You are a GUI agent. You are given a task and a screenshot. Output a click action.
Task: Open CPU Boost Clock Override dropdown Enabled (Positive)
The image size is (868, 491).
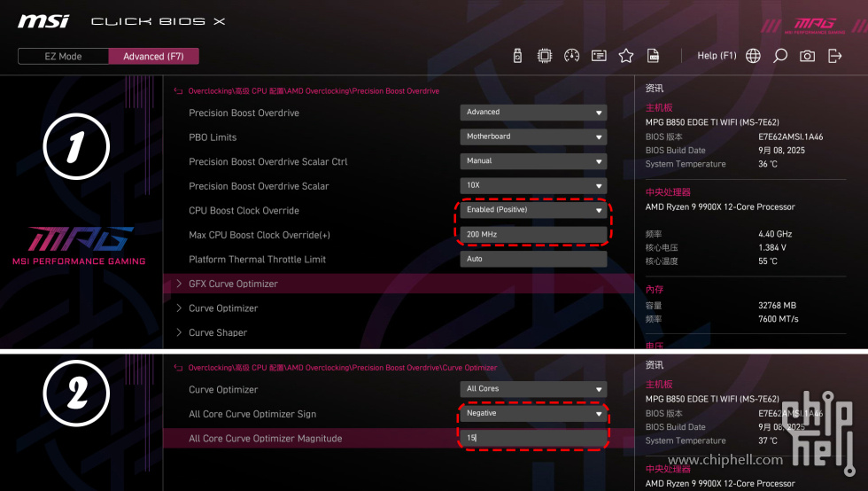click(x=533, y=210)
